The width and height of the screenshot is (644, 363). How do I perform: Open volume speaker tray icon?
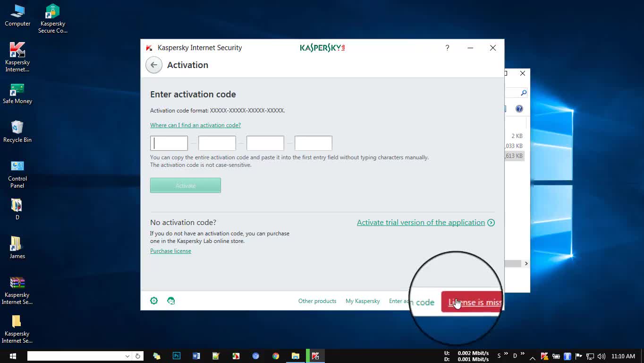[x=601, y=356]
